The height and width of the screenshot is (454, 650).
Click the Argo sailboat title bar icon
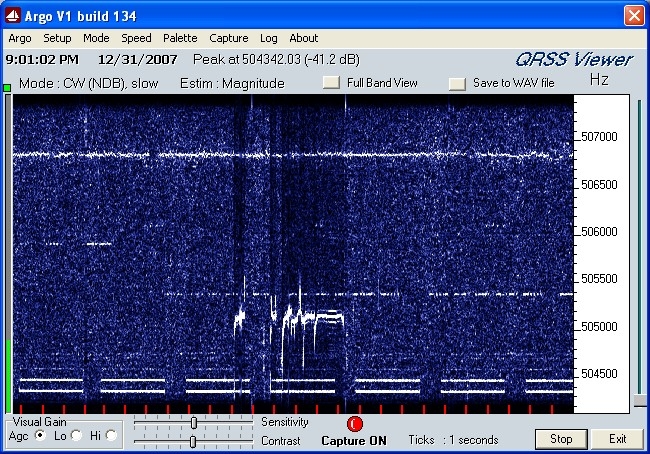(x=13, y=16)
